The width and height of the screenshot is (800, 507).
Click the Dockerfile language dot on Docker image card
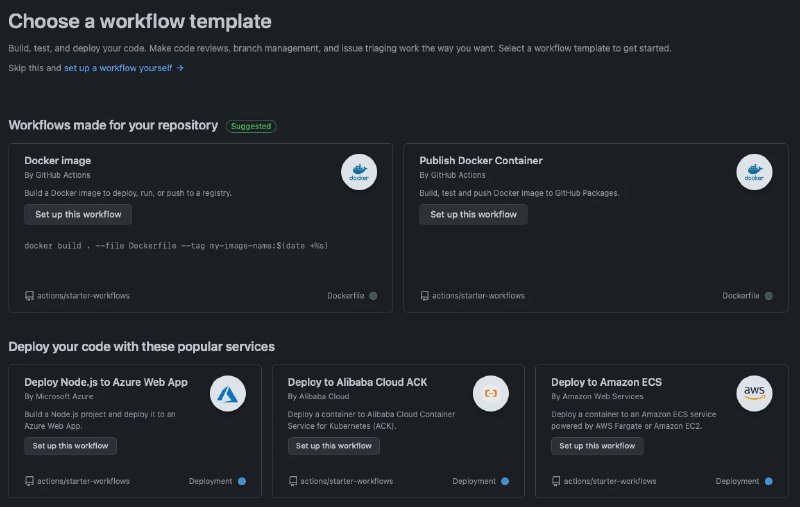click(373, 296)
